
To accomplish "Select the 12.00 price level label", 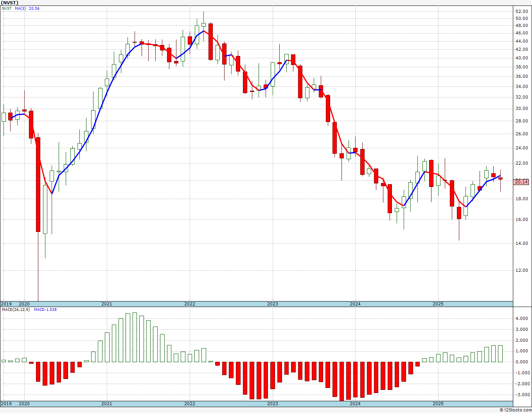I will tap(521, 270).
